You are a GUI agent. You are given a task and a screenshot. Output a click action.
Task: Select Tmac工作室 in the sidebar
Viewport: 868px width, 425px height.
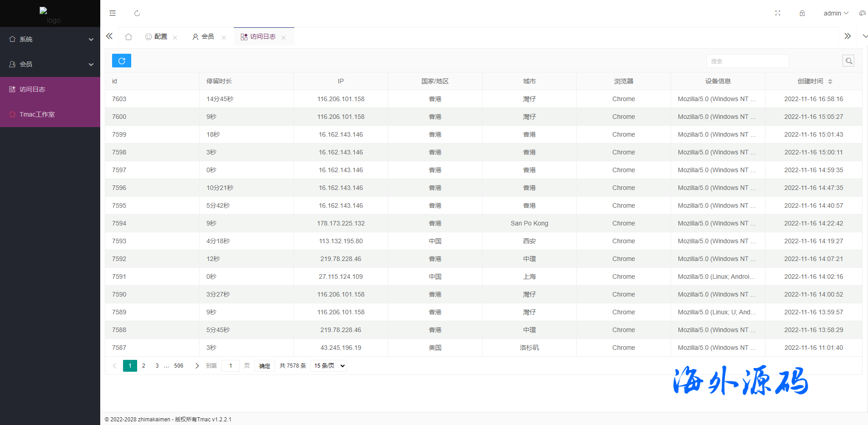37,114
